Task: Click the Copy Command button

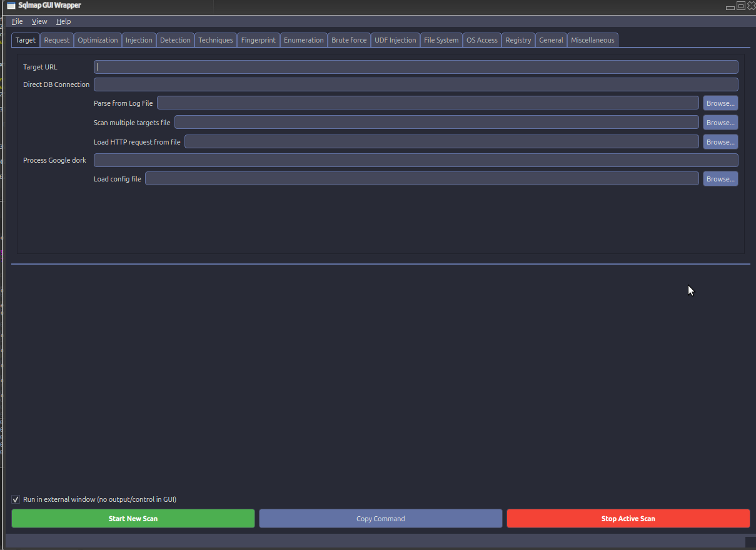Action: 381,518
